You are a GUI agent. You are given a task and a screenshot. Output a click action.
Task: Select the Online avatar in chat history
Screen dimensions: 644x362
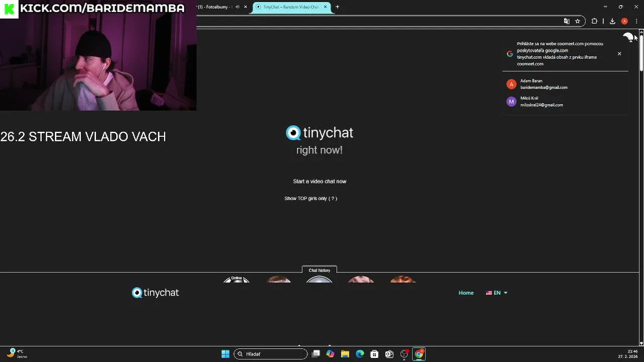236,279
